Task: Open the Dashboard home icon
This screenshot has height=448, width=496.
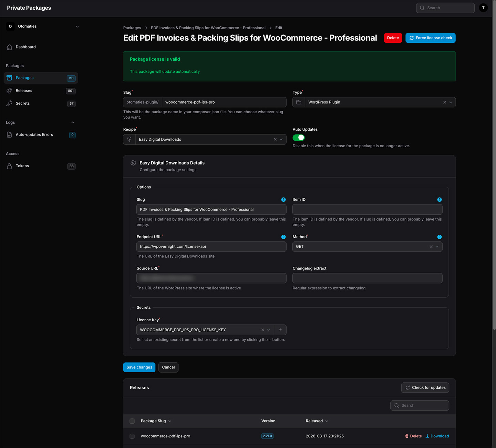Action: 9,47
